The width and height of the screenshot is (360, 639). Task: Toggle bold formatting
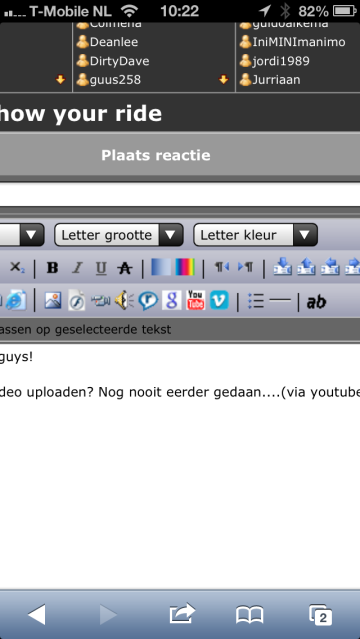pyautogui.click(x=52, y=268)
